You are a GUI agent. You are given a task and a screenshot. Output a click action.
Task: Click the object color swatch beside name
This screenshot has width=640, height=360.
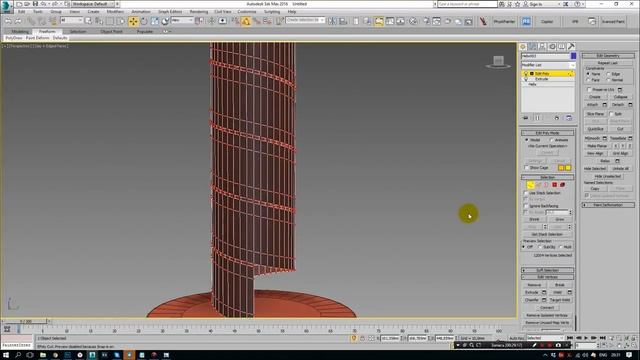pyautogui.click(x=573, y=56)
